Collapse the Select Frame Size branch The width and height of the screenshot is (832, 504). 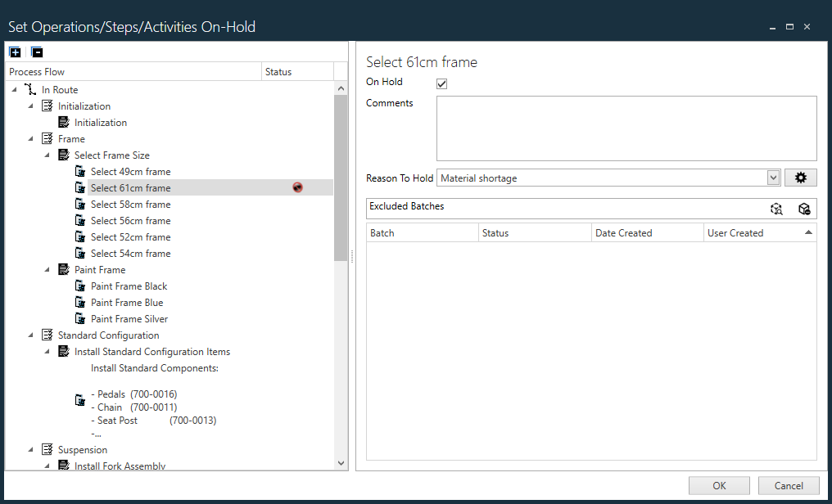tap(47, 155)
